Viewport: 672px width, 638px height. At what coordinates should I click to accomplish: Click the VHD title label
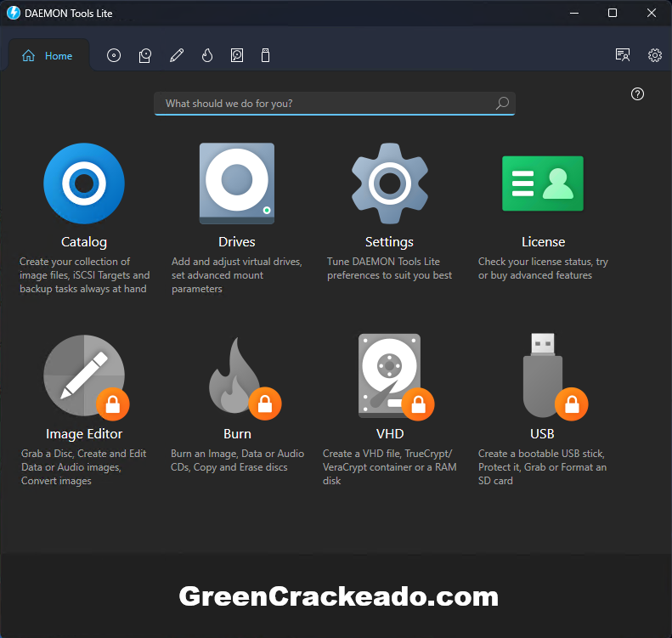390,434
